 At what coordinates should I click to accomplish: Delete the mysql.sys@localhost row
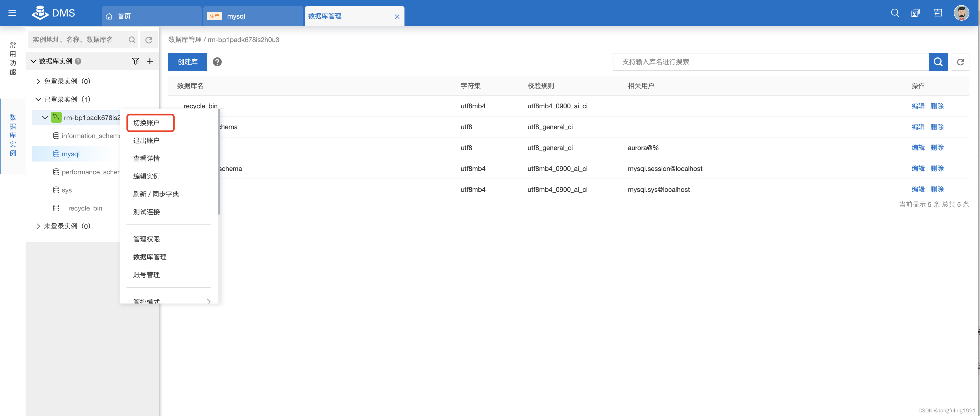[x=937, y=190]
